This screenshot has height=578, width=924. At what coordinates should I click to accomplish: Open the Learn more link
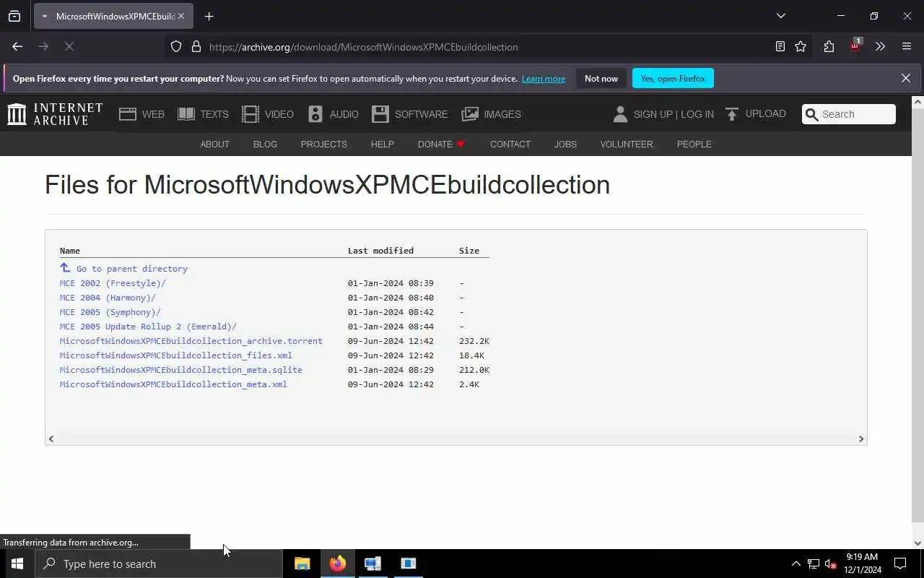click(544, 79)
